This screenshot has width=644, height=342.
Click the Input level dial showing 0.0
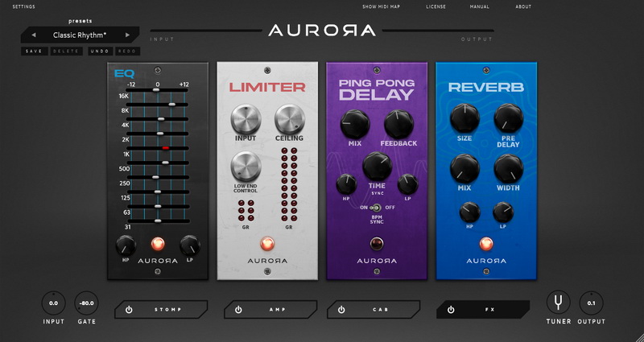point(53,303)
